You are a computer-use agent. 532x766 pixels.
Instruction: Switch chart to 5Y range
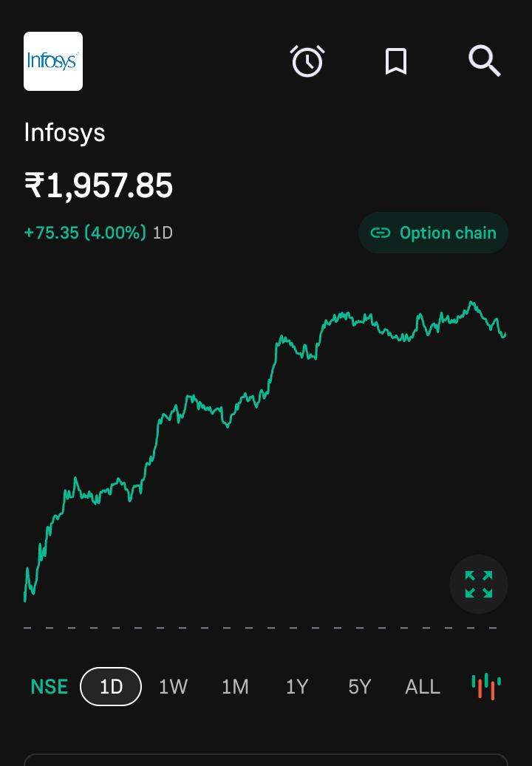pyautogui.click(x=360, y=686)
